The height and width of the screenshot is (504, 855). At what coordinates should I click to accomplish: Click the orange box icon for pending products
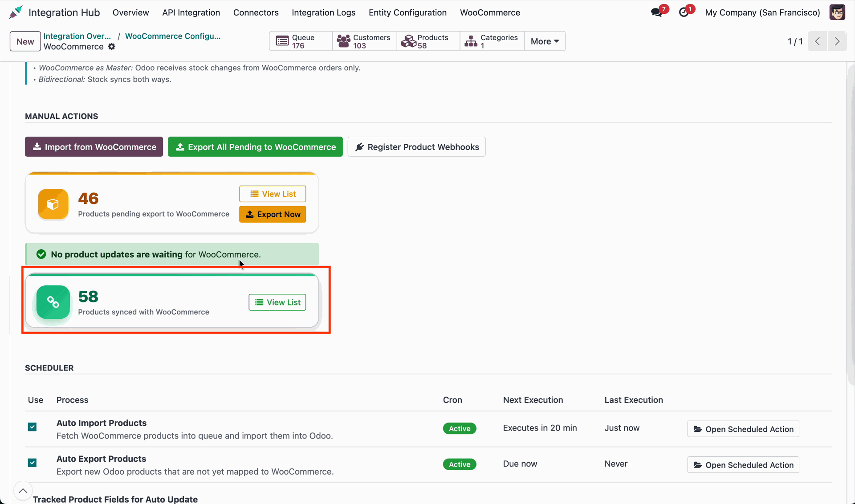click(x=53, y=204)
